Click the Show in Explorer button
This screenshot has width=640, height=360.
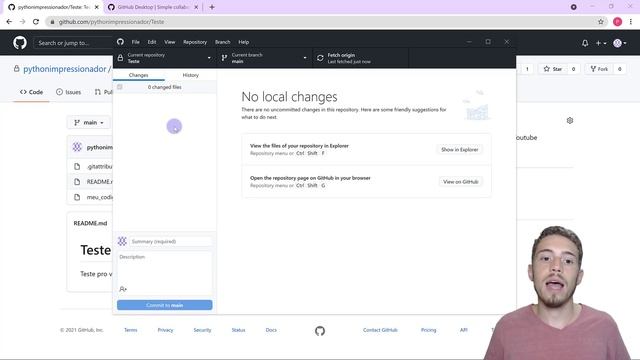pyautogui.click(x=460, y=149)
